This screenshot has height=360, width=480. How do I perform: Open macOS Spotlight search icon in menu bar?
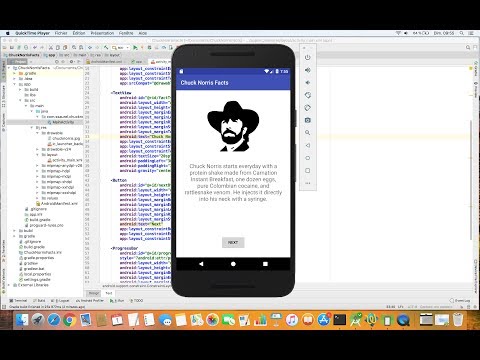pos(462,33)
